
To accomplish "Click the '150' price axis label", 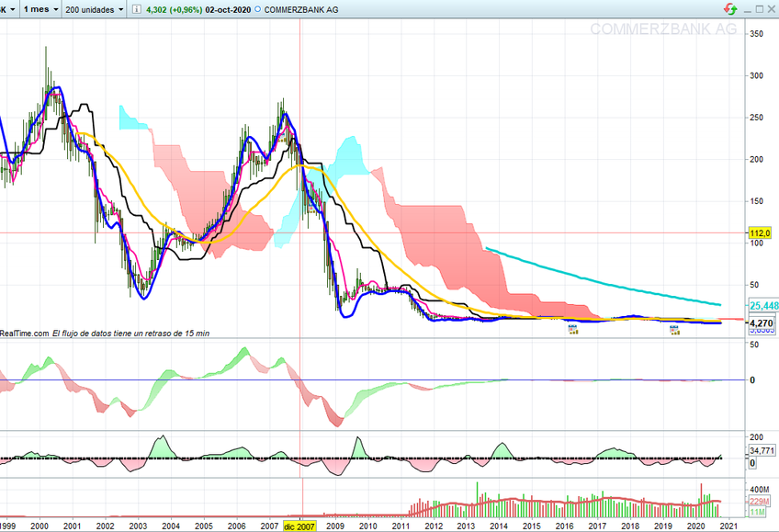I will 756,201.
